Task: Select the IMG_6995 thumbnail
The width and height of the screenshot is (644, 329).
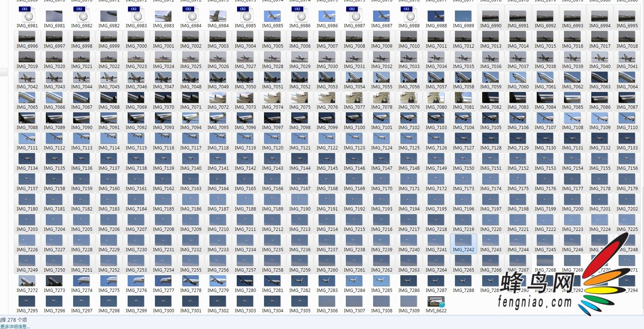Action: pyautogui.click(x=627, y=16)
